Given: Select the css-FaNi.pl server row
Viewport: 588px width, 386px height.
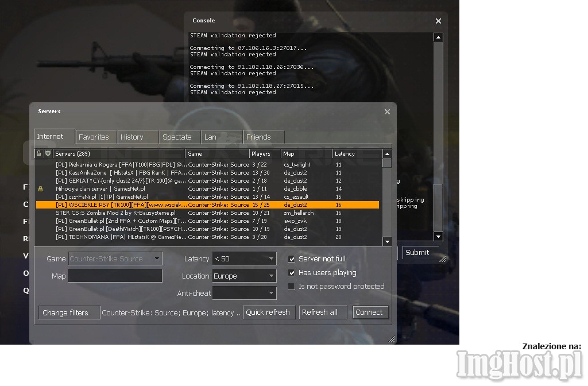Looking at the screenshot, I should [x=207, y=196].
